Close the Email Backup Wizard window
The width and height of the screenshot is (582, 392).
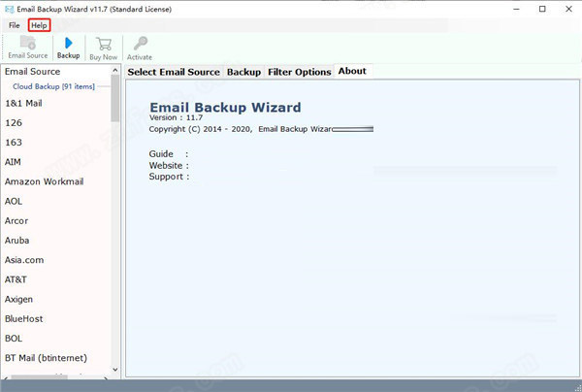561,9
